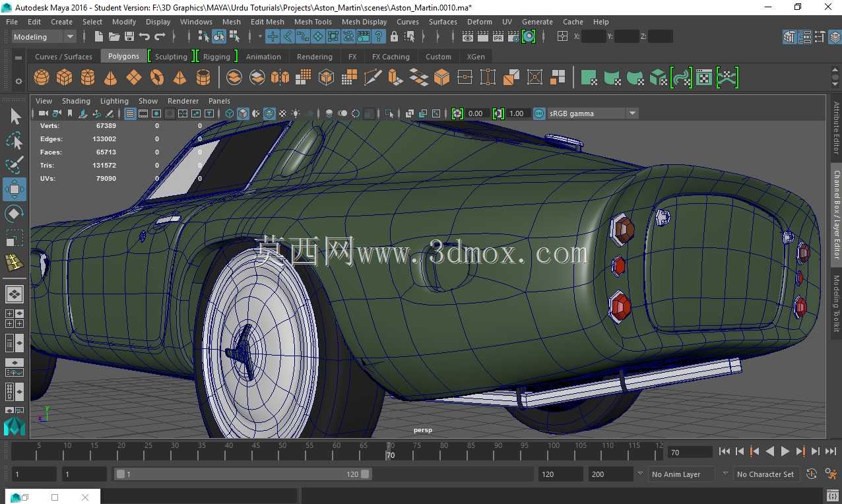Select the arrow Select tool
The image size is (842, 504).
(15, 117)
